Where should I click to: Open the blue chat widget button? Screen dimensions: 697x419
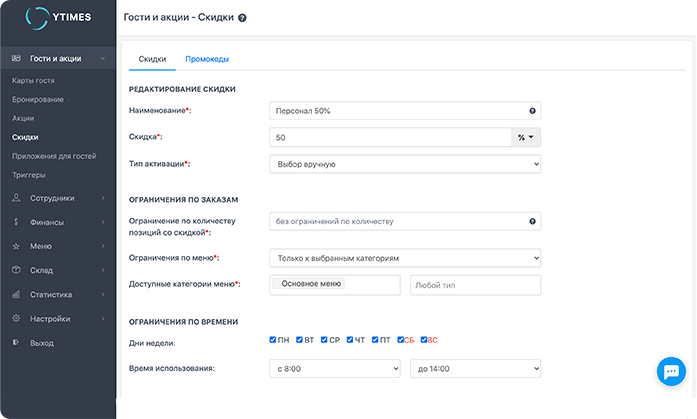pos(668,371)
